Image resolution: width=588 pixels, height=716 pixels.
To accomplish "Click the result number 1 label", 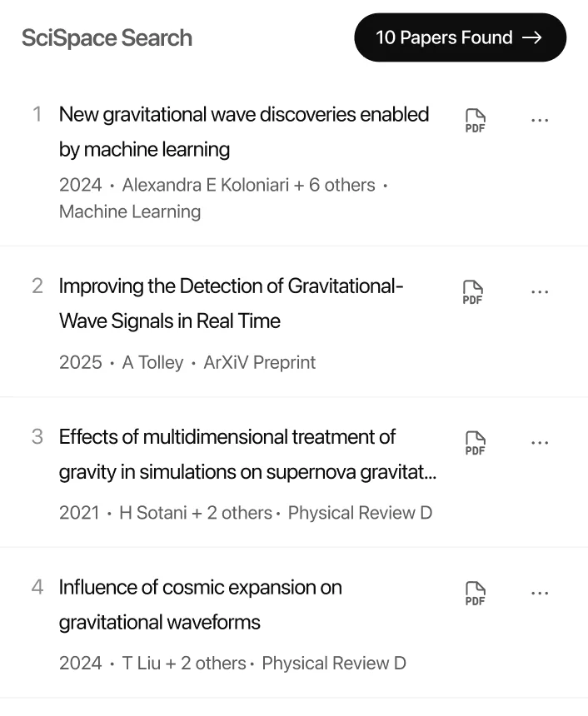I will 37,114.
